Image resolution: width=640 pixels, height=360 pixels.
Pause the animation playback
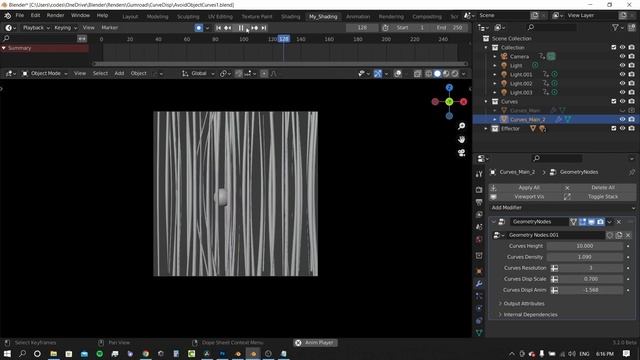click(241, 28)
